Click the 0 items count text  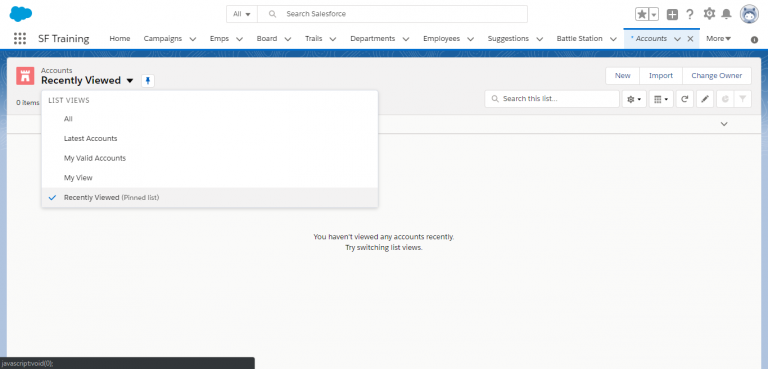point(28,103)
